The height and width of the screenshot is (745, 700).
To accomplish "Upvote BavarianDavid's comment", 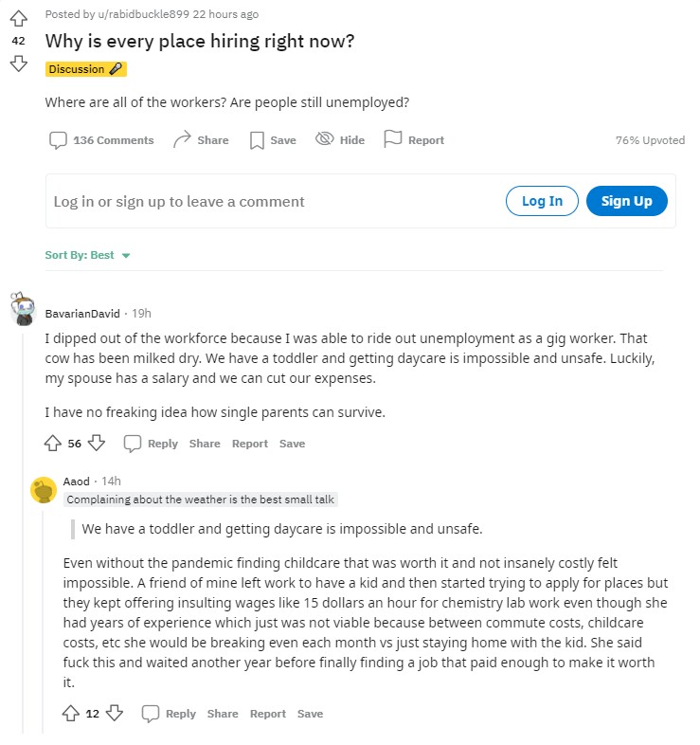I will 53,444.
